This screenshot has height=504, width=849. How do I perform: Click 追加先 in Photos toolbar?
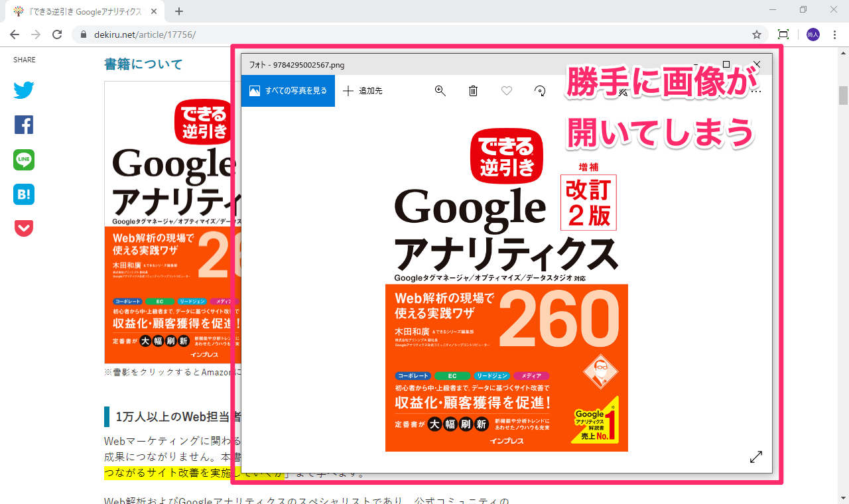click(362, 91)
